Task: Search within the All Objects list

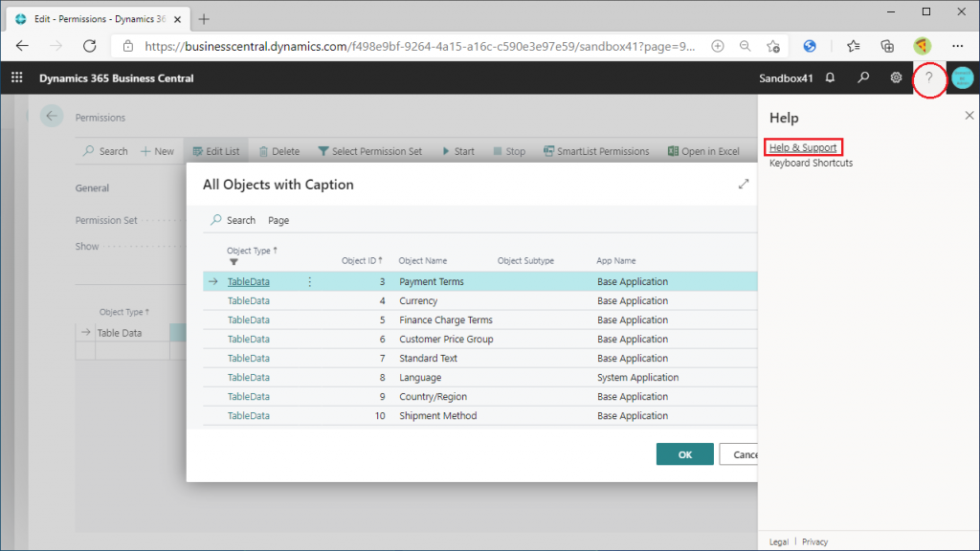Action: (234, 220)
